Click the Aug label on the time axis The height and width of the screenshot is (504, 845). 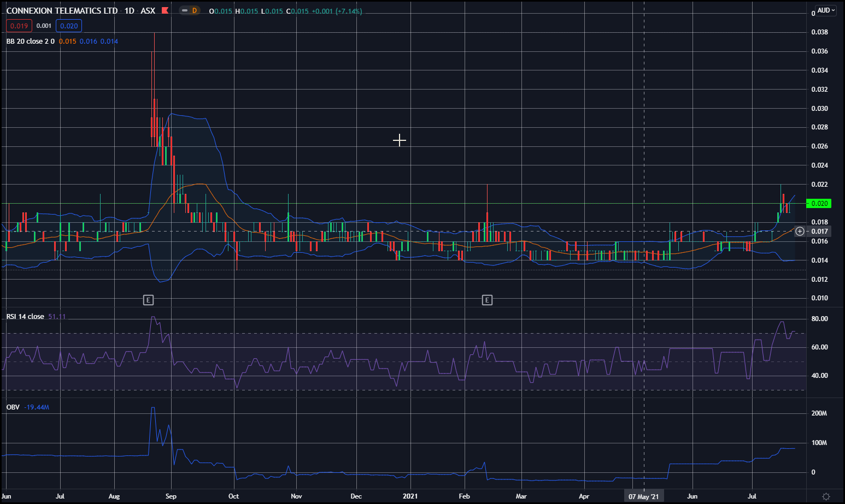tap(114, 496)
